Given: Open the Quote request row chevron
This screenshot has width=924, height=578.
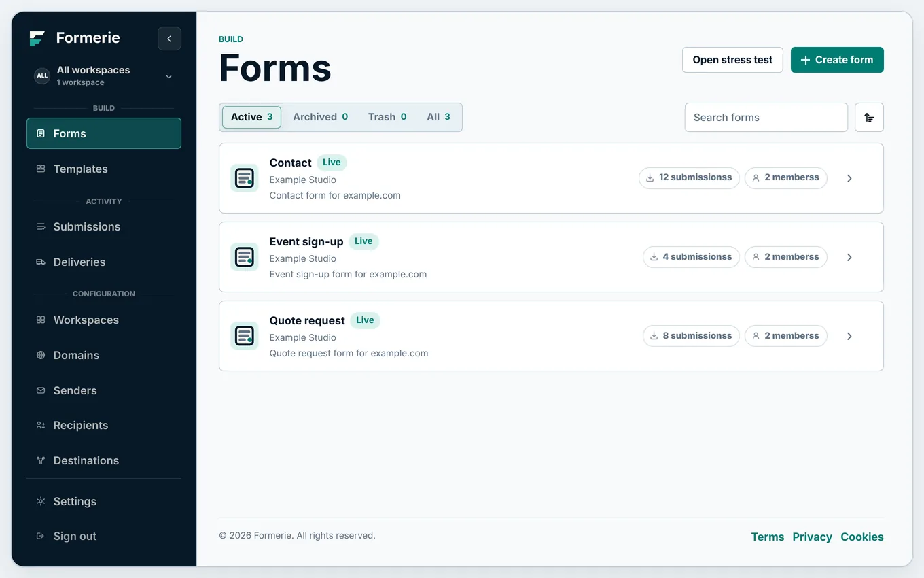Looking at the screenshot, I should click(x=849, y=336).
